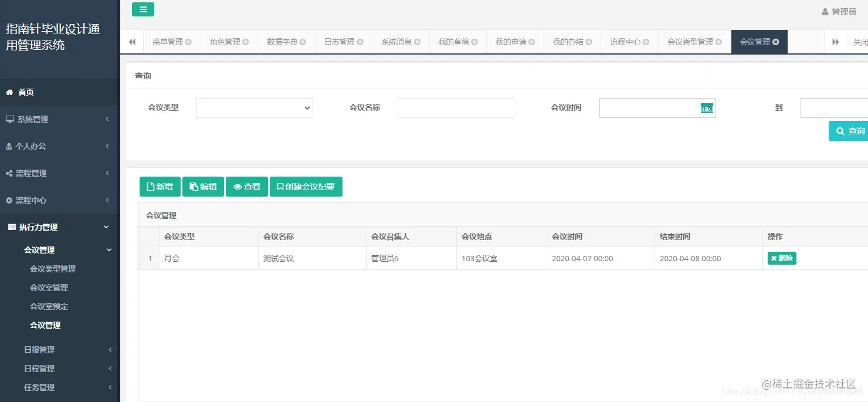The image size is (868, 402).
Task: Select the 测试会议 cell in table
Action: (312, 258)
